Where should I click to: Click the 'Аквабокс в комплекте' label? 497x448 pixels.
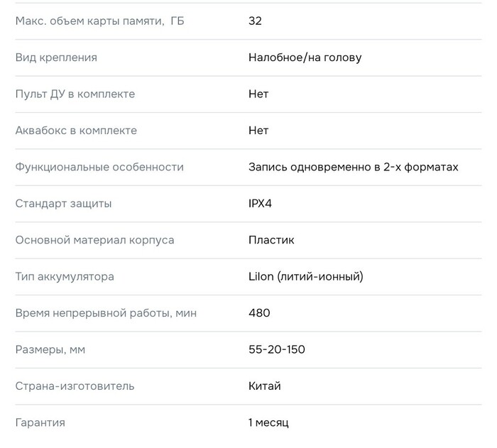tap(76, 131)
